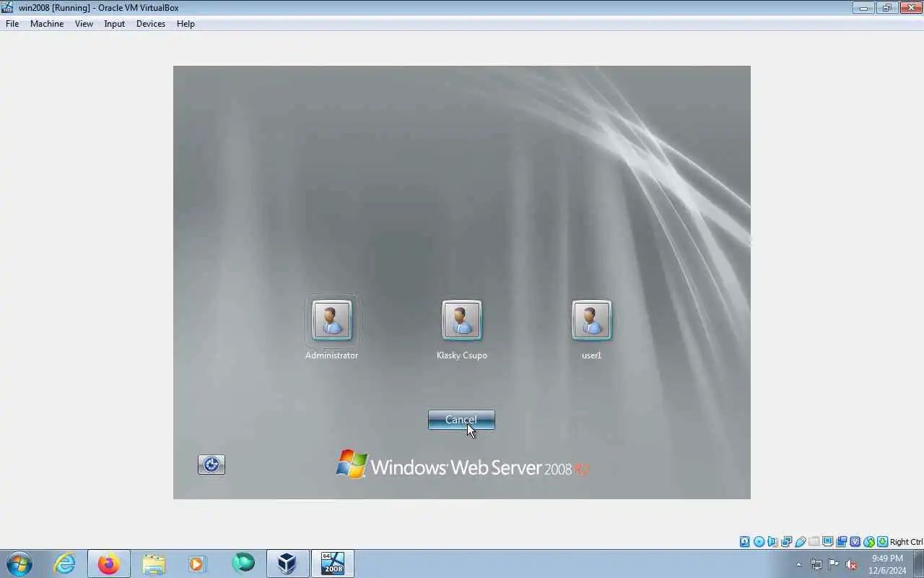Image resolution: width=924 pixels, height=578 pixels.
Task: Click the USB devices status icon
Action: [800, 542]
